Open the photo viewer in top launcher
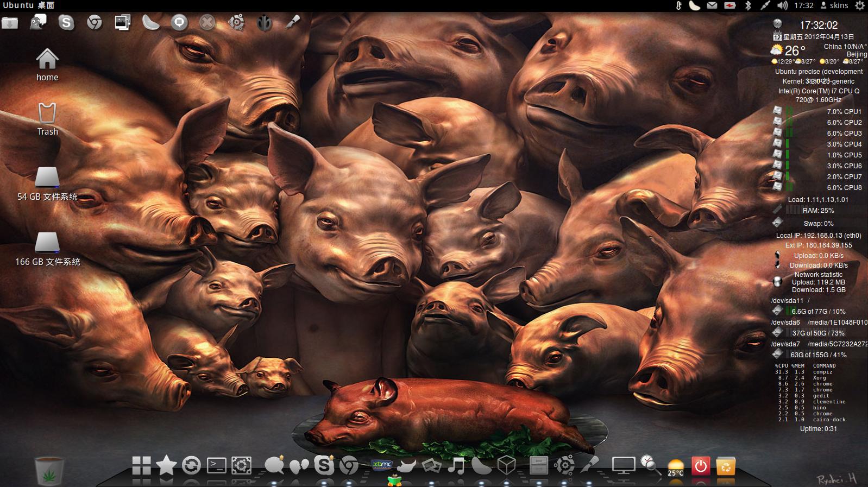868x487 pixels. (123, 22)
